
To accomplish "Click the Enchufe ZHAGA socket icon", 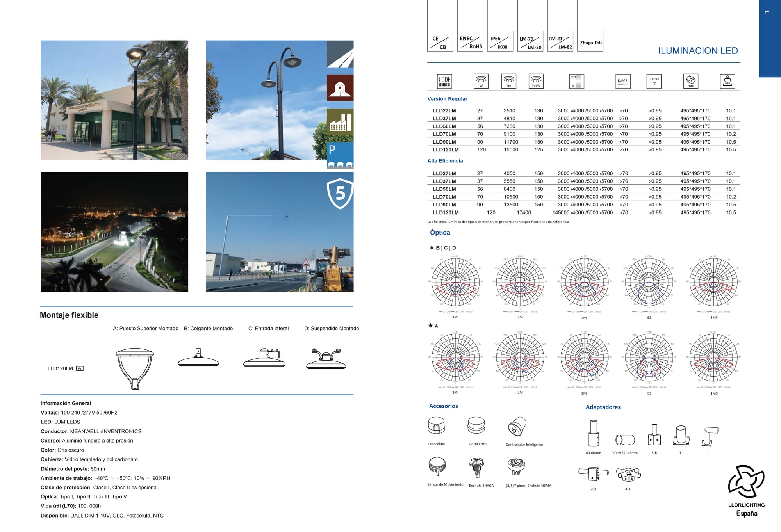I will (477, 468).
